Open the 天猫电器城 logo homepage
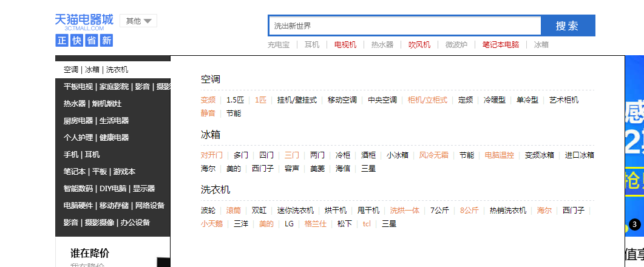Screen dimensions: 644x267 point(84,21)
